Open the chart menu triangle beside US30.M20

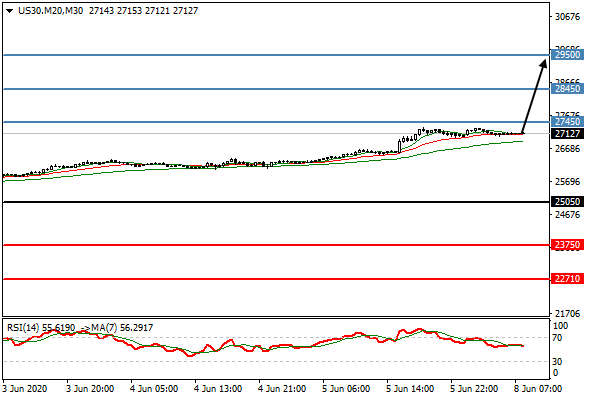9,11
